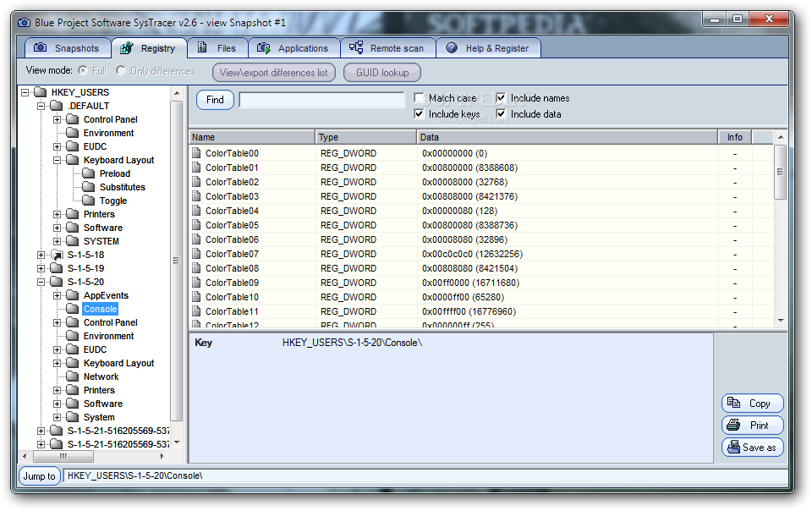
Task: Switch to the Files tab
Action: click(217, 48)
